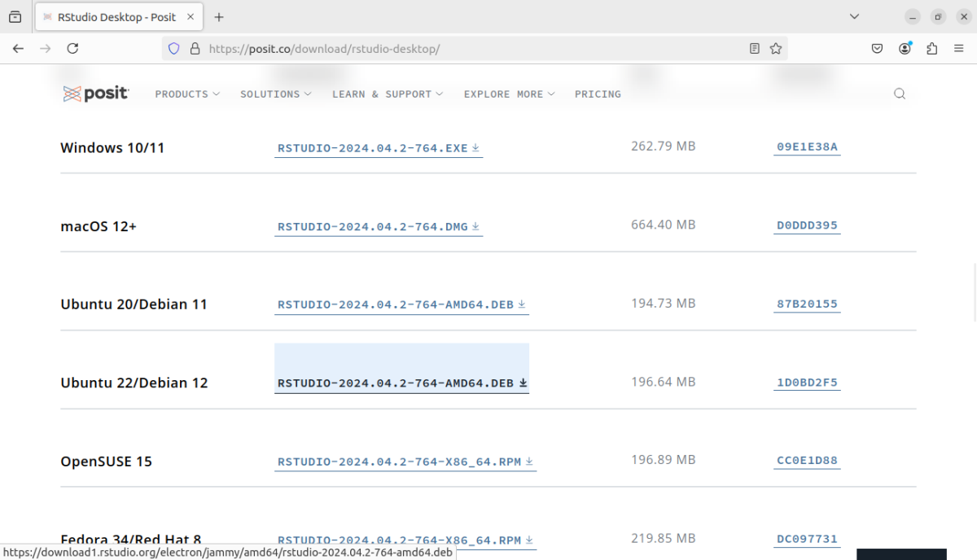Click the macOS checksum D0DDD395 link
This screenshot has width=977, height=560.
point(807,225)
